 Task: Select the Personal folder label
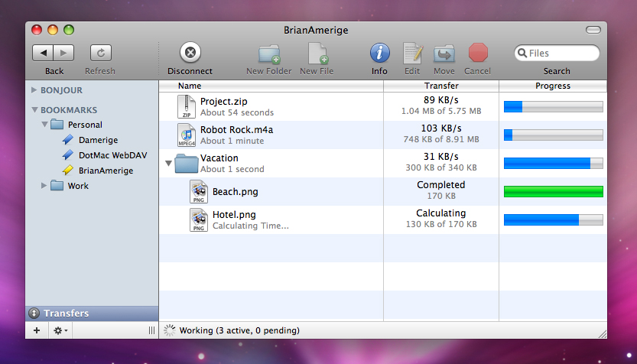[x=85, y=125]
